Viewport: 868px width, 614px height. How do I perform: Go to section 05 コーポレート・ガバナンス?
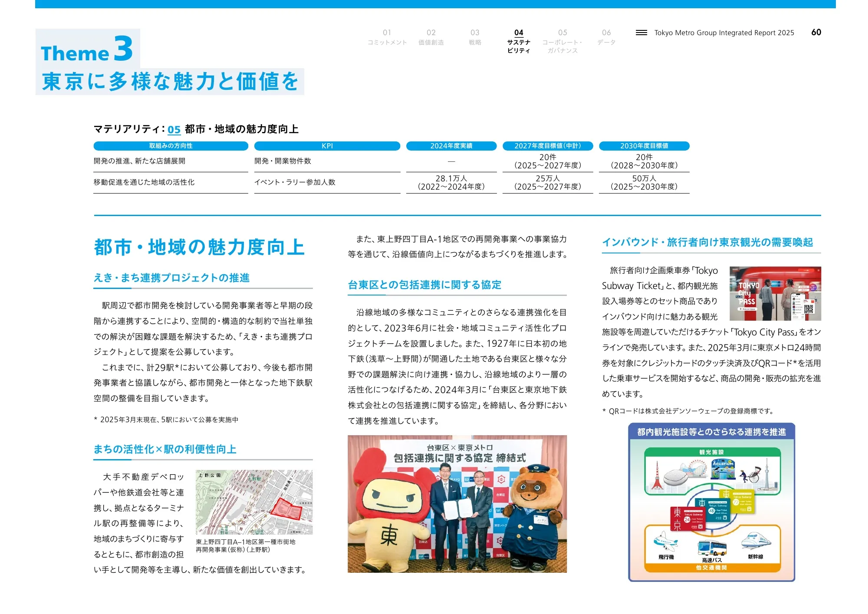point(562,41)
